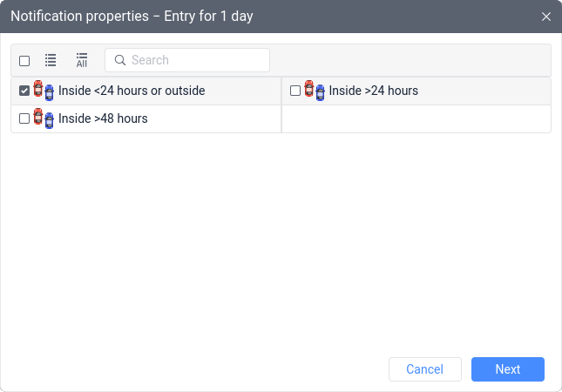Click the dialog title 'Notification properties – Entry for 1 day'
The width and height of the screenshot is (562, 392).
click(132, 17)
